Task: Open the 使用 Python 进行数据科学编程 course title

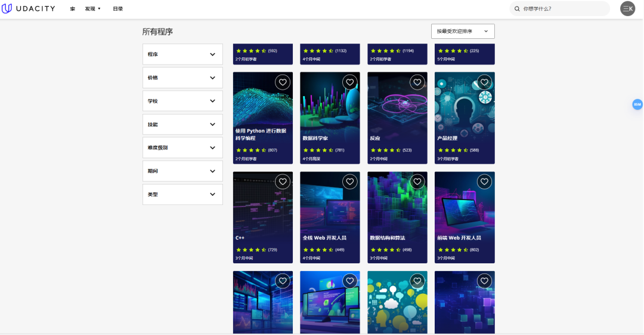Action: point(261,134)
